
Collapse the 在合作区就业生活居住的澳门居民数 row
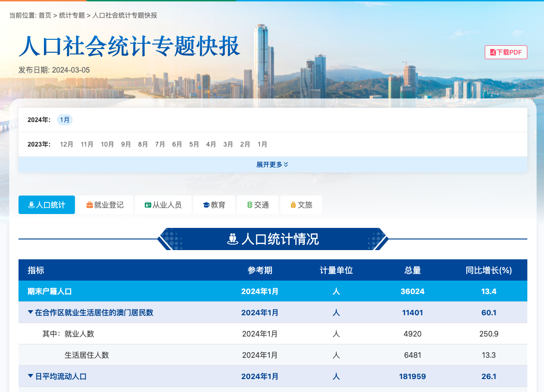pos(31,312)
